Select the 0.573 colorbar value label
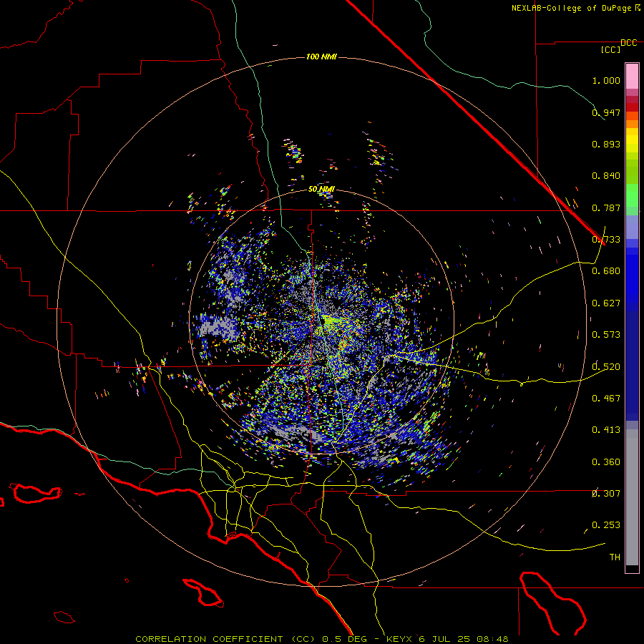The image size is (644, 644). 606,334
